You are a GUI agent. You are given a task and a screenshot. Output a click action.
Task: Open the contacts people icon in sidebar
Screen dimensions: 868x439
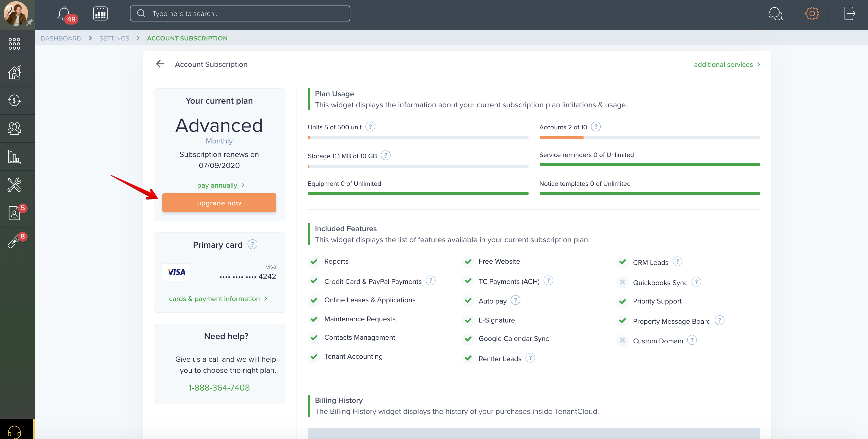pos(14,128)
